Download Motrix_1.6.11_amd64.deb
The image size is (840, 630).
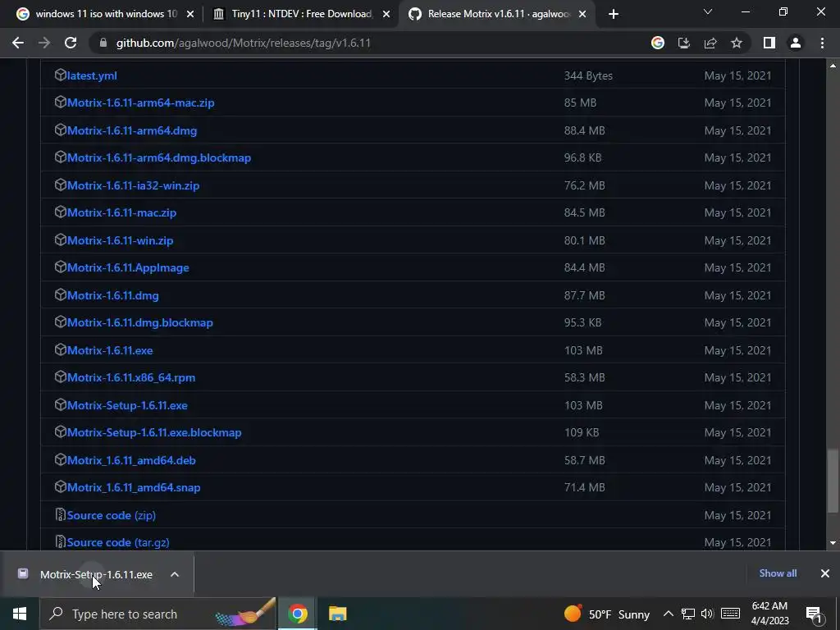click(131, 460)
